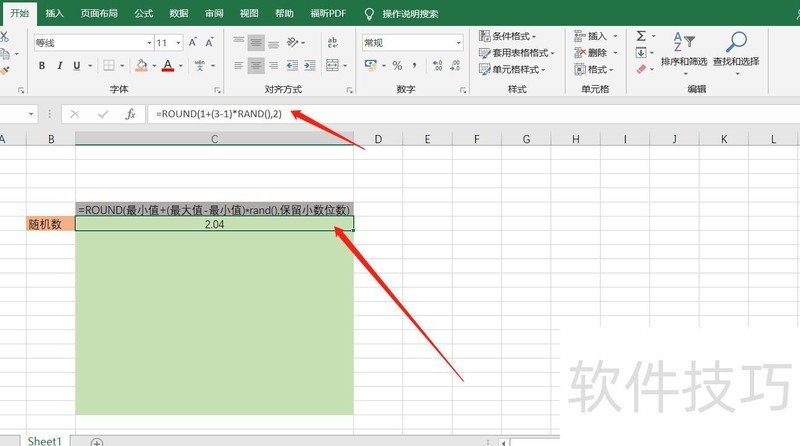Screen dimensions: 800x446
Task: Switch to 公式 Formulas tab
Action: click(144, 13)
